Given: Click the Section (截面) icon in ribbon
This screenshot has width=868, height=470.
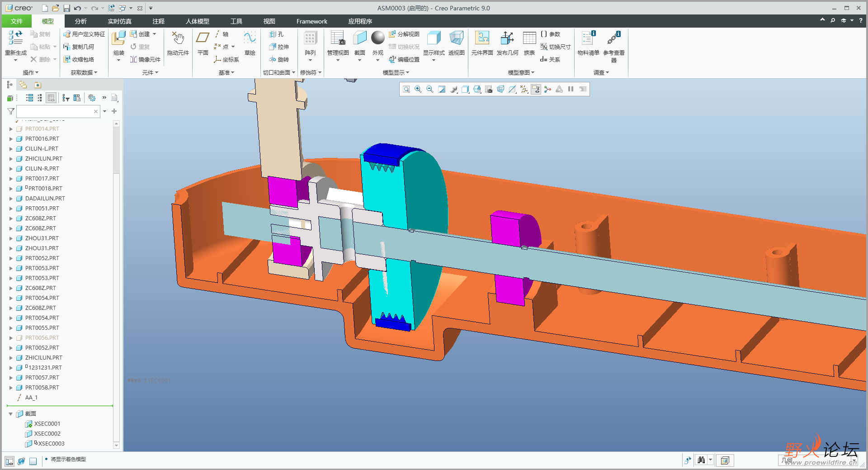Looking at the screenshot, I should tap(359, 39).
